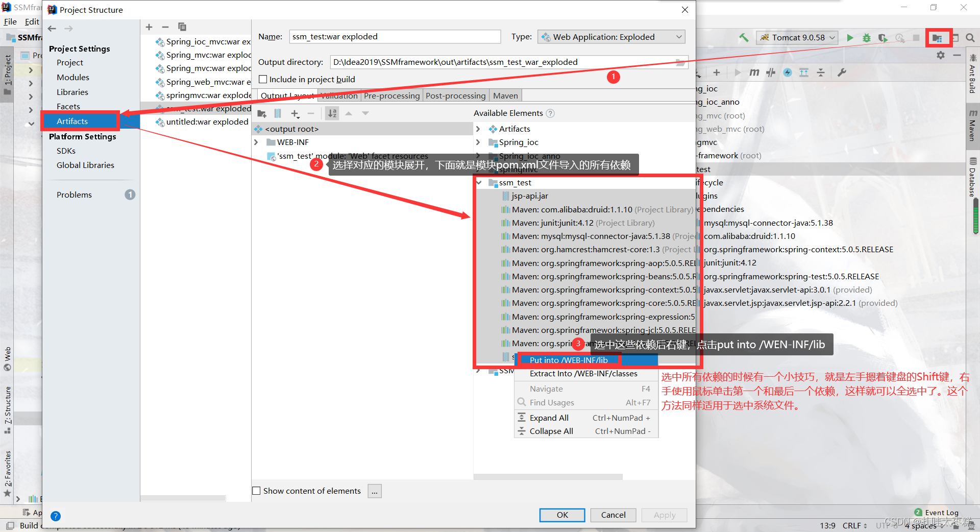Click the back navigation arrow in Project Structure
This screenshot has width=980, height=532.
click(52, 29)
